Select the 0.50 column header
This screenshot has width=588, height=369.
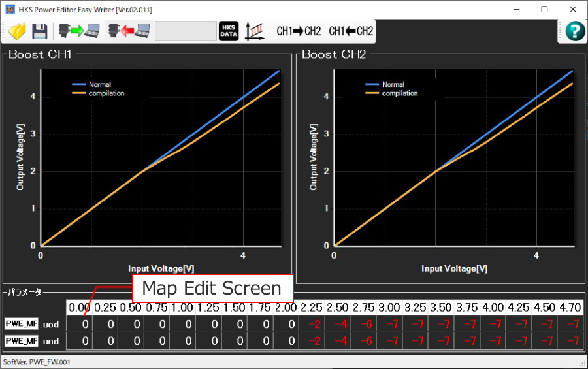(131, 308)
